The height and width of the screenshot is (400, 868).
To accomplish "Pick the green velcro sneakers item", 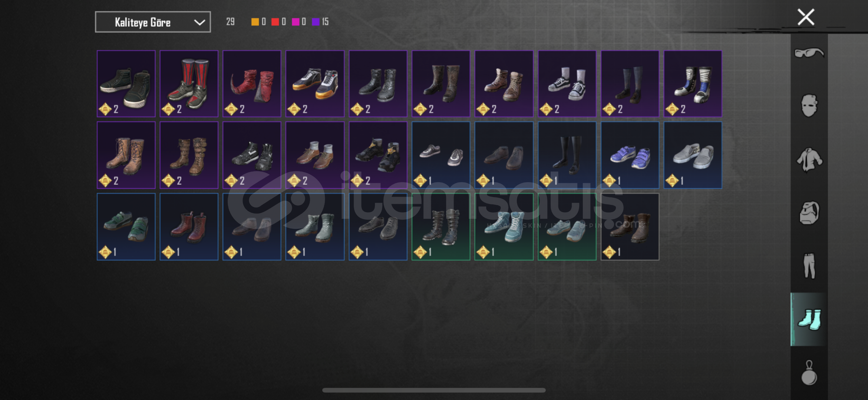I will click(x=126, y=227).
